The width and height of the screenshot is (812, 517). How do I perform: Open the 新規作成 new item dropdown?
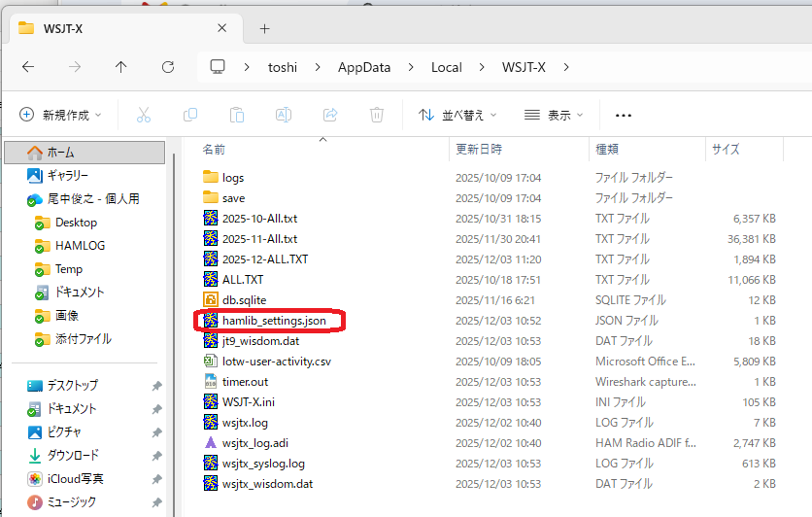pos(60,115)
